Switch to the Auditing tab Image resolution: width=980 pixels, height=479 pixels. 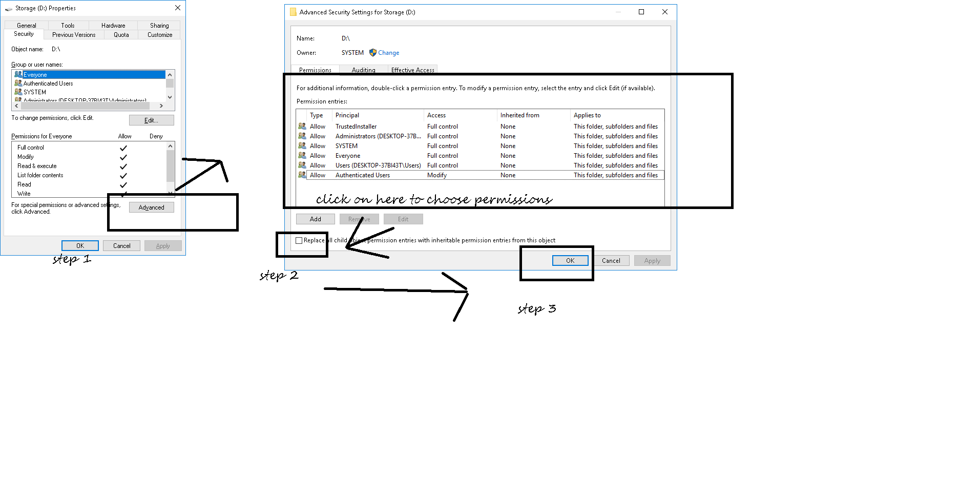point(363,70)
